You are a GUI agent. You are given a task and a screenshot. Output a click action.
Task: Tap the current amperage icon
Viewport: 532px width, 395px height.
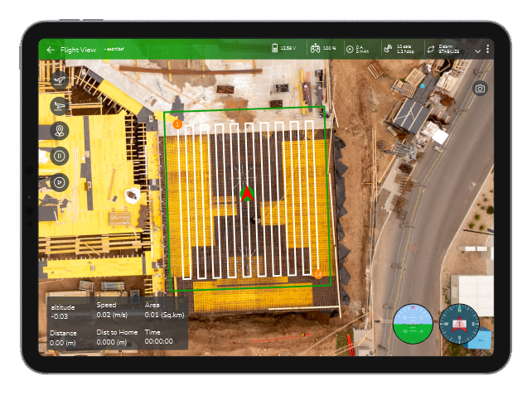point(350,49)
